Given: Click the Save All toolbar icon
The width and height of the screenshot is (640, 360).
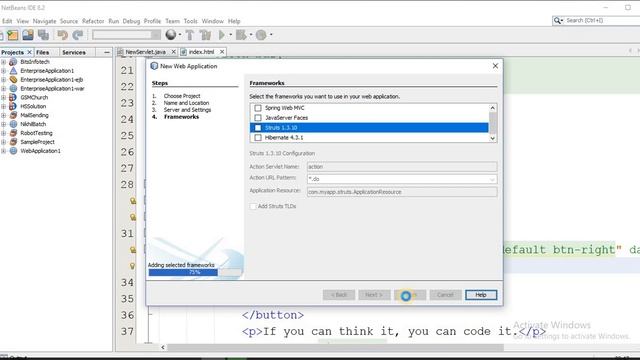Looking at the screenshot, I should (43, 35).
